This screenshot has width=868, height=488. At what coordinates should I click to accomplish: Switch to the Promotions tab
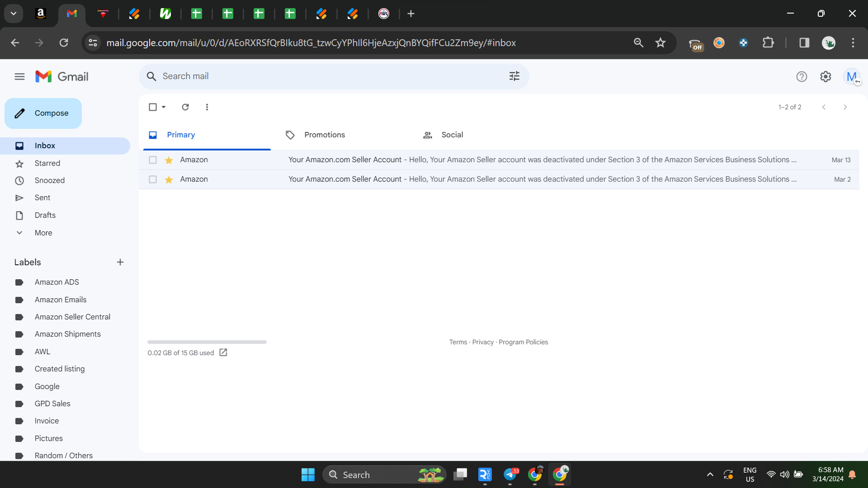344,135
